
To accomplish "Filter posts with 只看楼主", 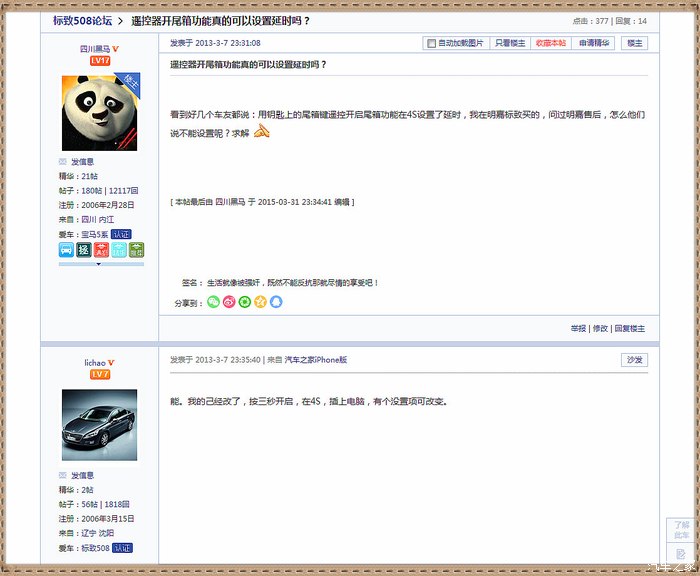I will (x=510, y=44).
